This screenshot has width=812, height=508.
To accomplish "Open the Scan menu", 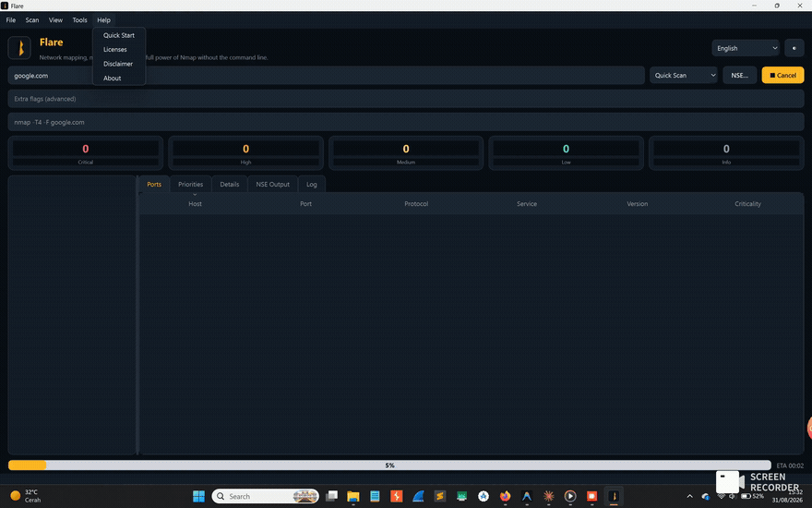I will point(32,20).
